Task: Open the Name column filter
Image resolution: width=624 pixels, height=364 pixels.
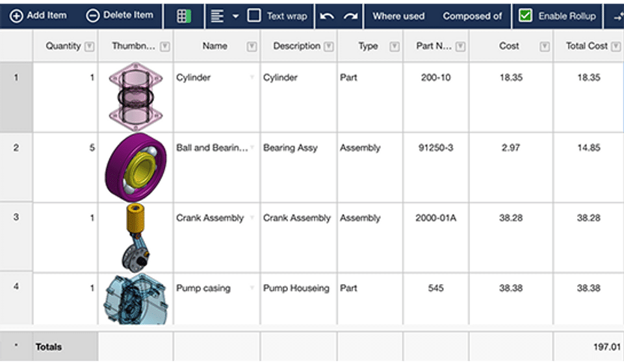Action: [252, 47]
